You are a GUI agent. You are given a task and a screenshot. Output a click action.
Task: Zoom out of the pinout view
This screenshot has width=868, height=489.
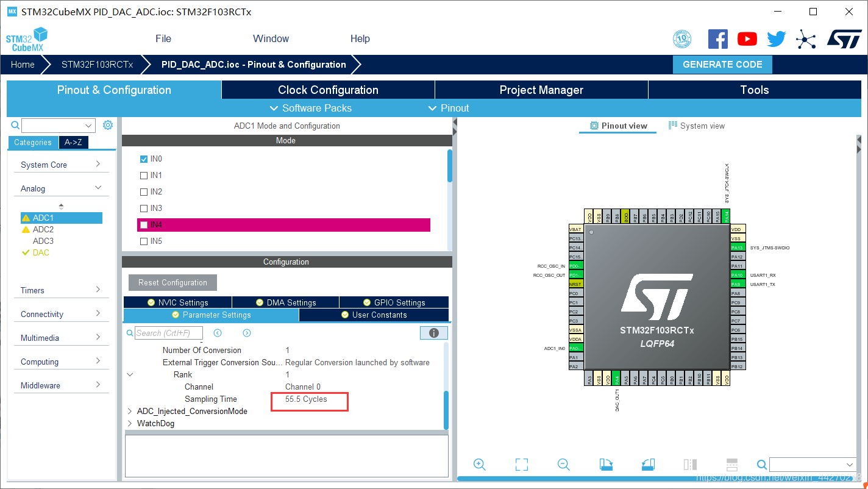pos(564,465)
